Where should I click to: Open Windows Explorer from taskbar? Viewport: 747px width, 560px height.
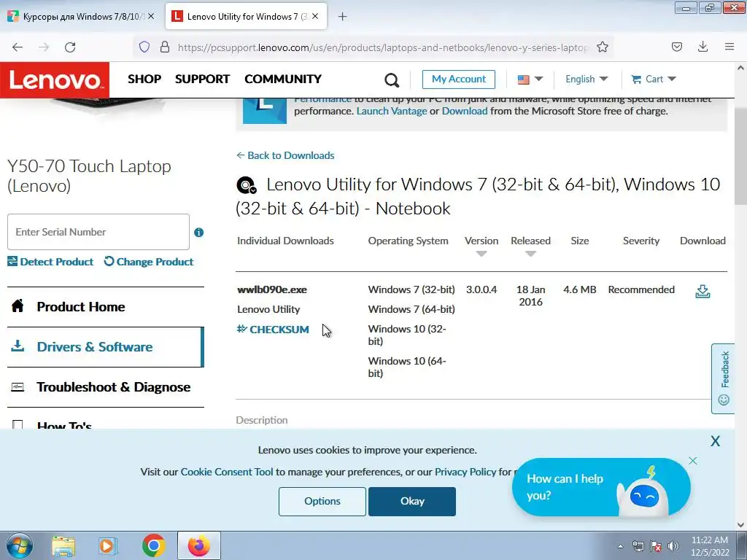(x=63, y=546)
